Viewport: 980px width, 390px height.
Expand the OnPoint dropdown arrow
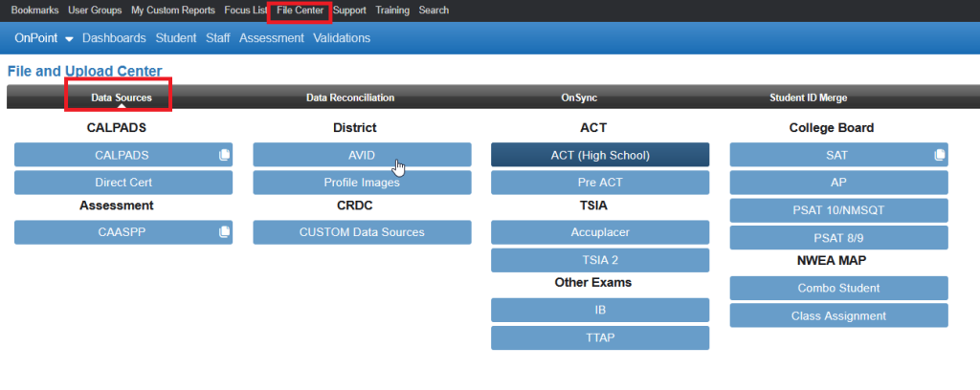(69, 38)
